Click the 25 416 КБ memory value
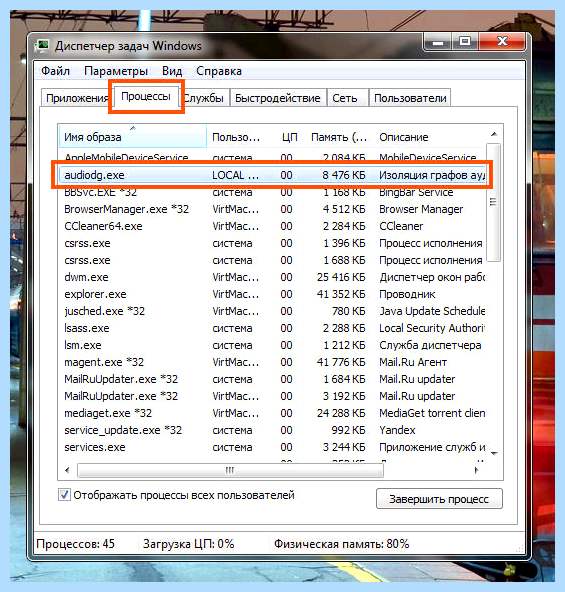Screen dimensions: 565x592 [341, 277]
